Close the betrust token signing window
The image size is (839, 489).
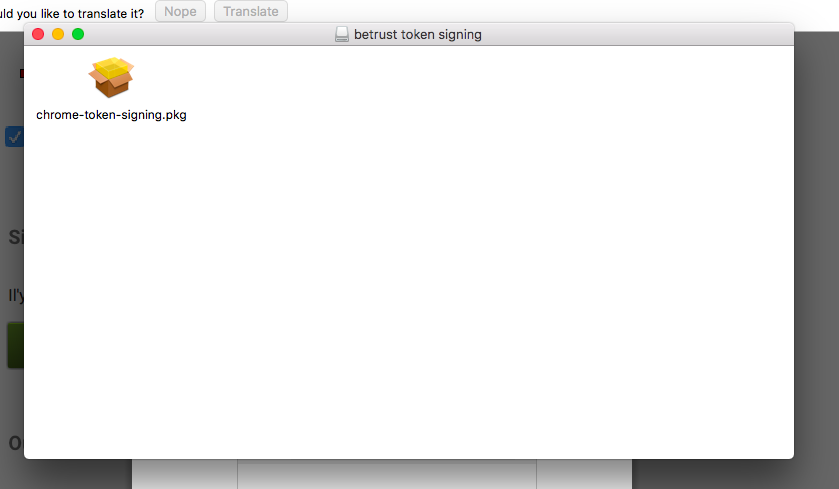(x=38, y=34)
